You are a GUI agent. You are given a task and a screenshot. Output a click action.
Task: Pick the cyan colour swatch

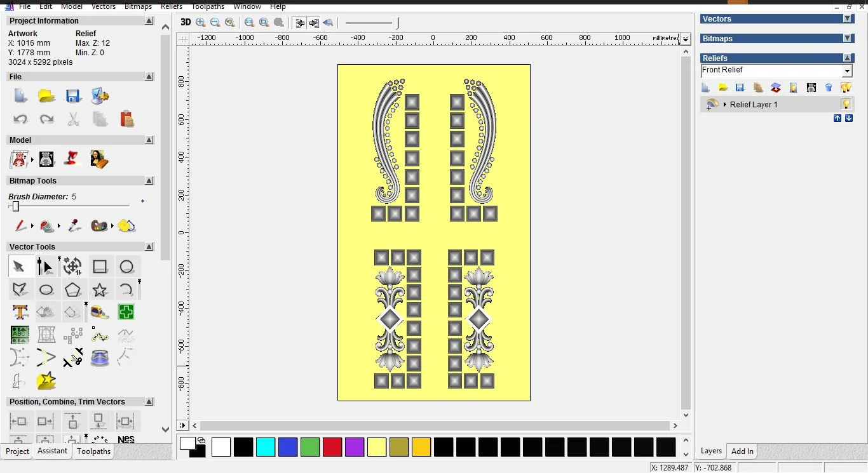click(265, 447)
